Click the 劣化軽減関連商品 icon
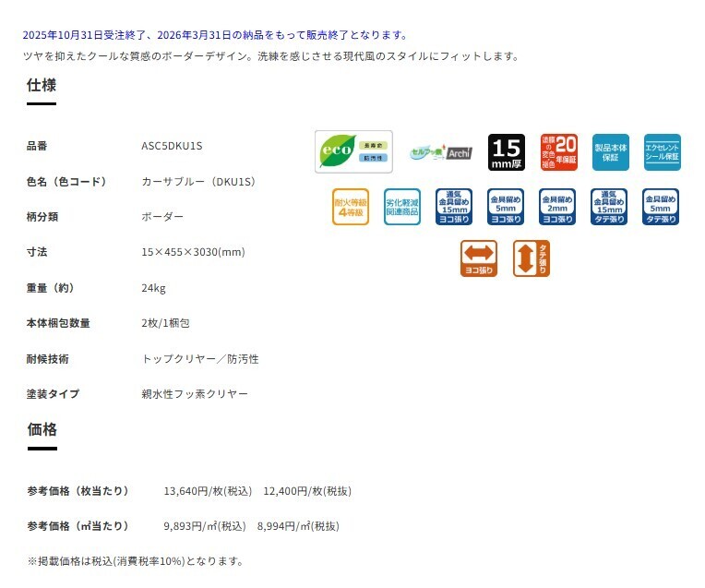705x588 pixels. pos(401,207)
